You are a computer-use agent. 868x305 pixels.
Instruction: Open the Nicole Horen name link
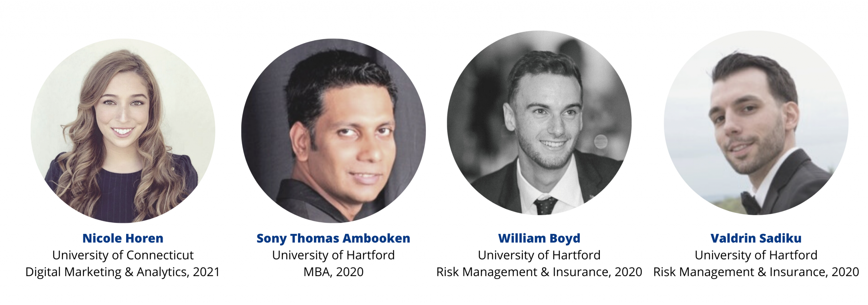123,238
